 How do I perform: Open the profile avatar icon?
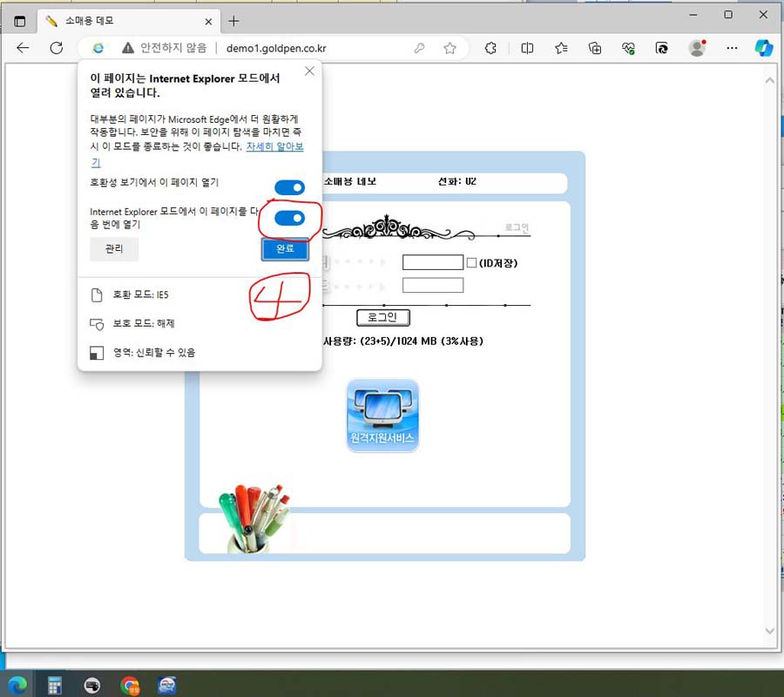click(697, 48)
